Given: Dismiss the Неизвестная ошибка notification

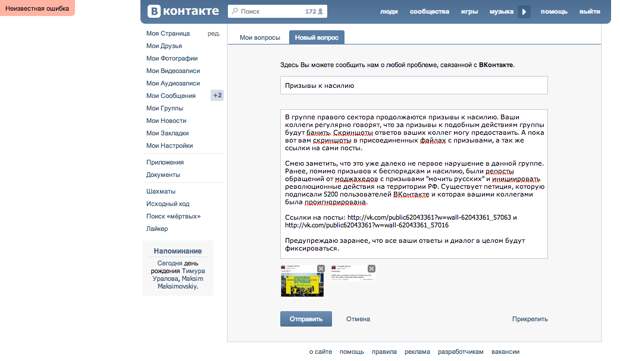Looking at the screenshot, I should [x=37, y=8].
